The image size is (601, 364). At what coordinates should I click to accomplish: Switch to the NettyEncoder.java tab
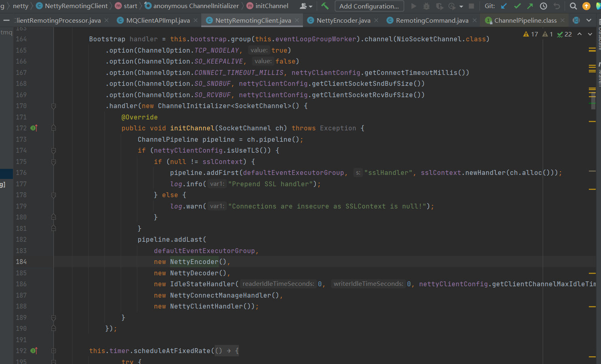343,20
